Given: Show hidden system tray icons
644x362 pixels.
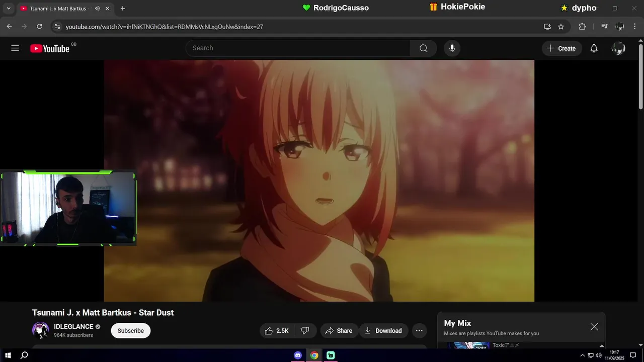Looking at the screenshot, I should [583, 355].
